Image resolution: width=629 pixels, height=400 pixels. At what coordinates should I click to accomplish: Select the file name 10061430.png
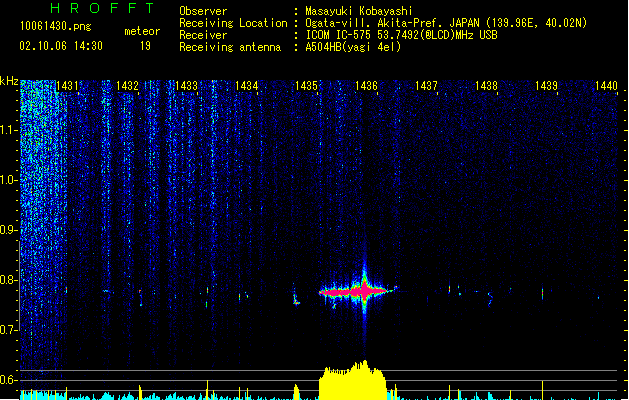pos(56,26)
